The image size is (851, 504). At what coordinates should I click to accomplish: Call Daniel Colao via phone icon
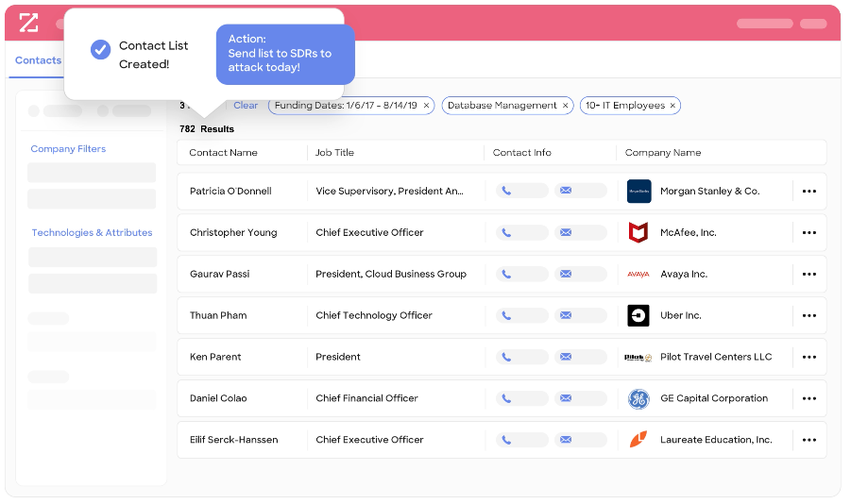click(506, 398)
